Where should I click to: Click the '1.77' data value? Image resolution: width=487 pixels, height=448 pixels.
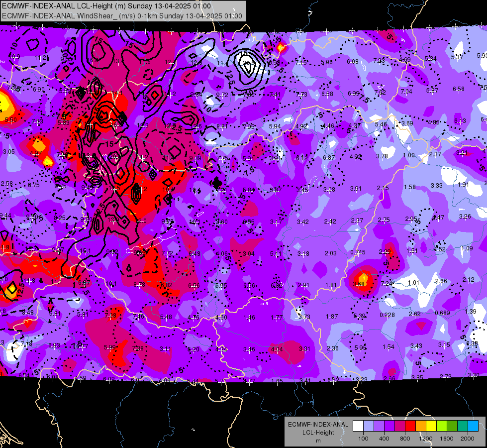pyautogui.click(x=277, y=318)
